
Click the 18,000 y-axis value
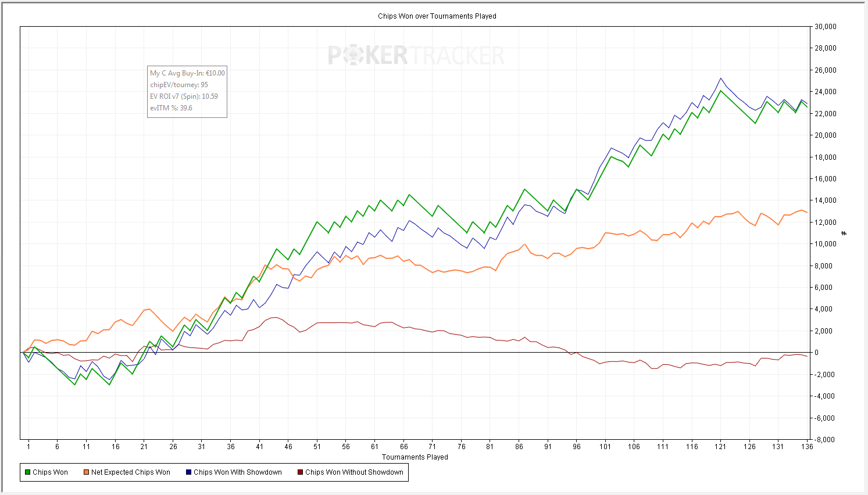(x=826, y=157)
